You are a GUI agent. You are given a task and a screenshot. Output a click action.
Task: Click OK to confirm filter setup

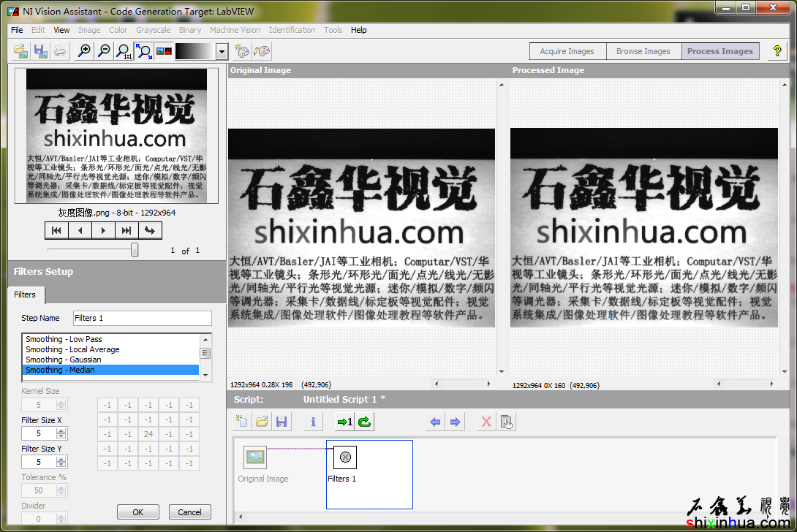click(x=137, y=512)
